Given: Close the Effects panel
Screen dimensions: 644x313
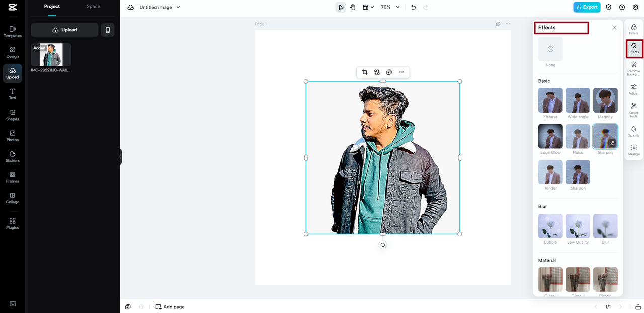Looking at the screenshot, I should [x=614, y=28].
